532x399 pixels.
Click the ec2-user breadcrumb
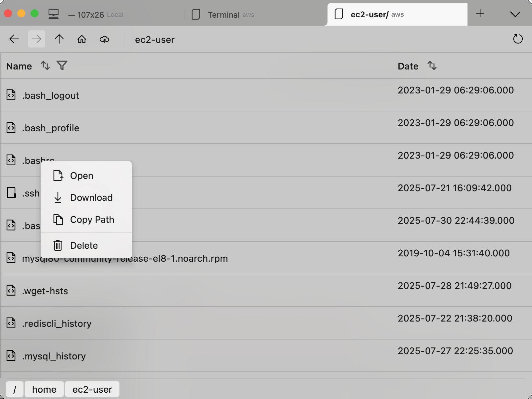[92, 389]
